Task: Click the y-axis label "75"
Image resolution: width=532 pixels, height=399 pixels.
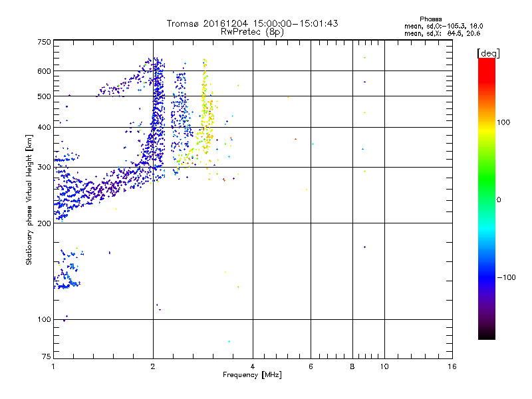Action: tap(47, 356)
